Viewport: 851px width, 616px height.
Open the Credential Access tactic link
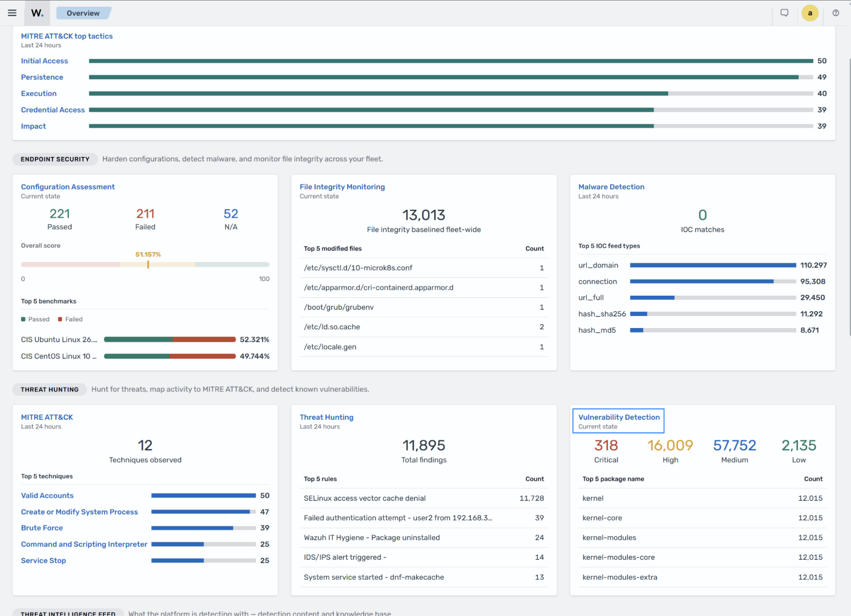pos(53,110)
